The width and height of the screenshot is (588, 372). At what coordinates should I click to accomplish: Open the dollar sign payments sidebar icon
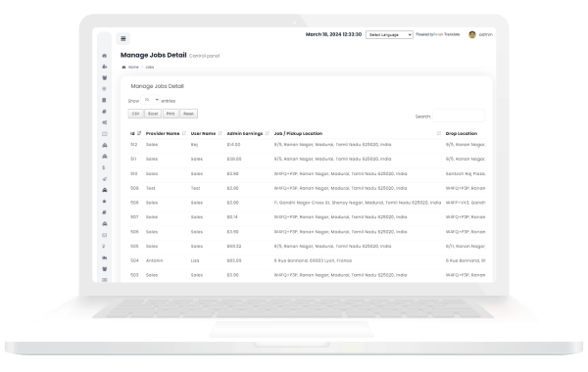point(104,167)
